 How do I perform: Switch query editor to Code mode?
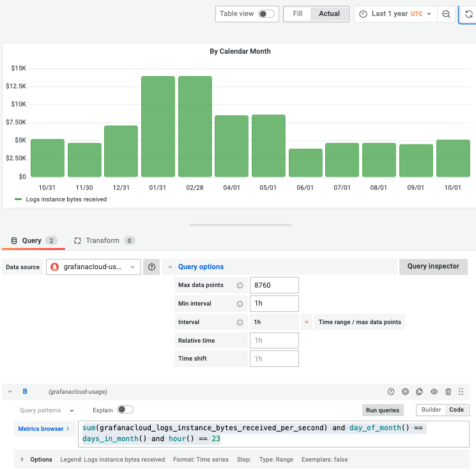click(456, 410)
